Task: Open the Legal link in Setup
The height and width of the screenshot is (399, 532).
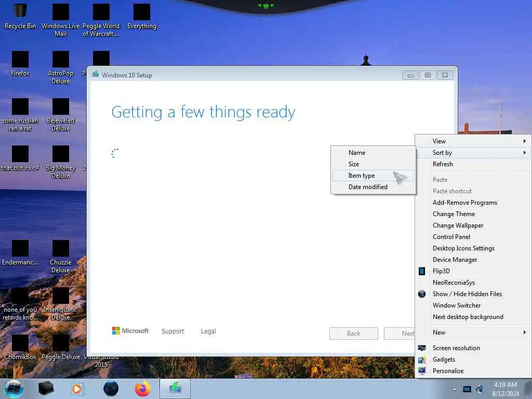Action: 208,331
